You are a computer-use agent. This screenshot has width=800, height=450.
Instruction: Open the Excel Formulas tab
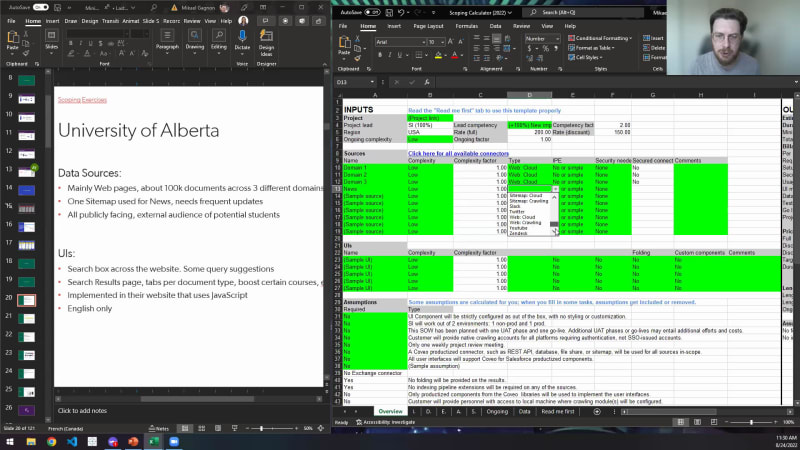point(466,26)
